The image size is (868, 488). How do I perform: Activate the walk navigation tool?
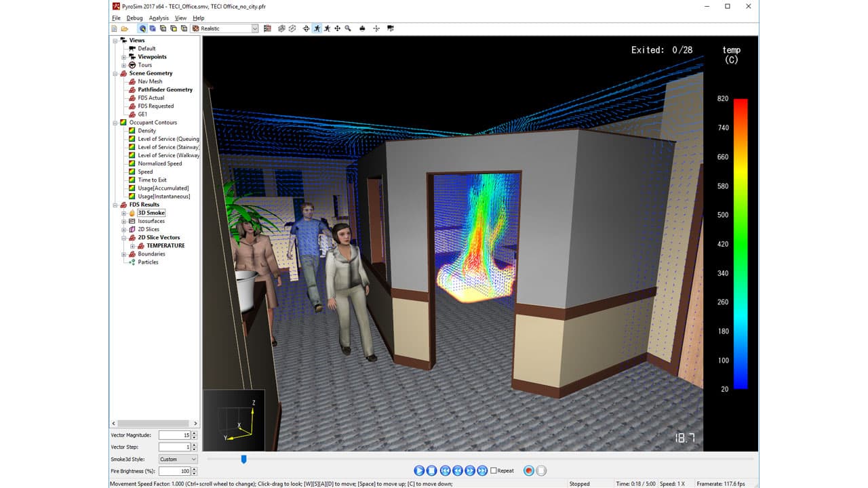click(317, 28)
